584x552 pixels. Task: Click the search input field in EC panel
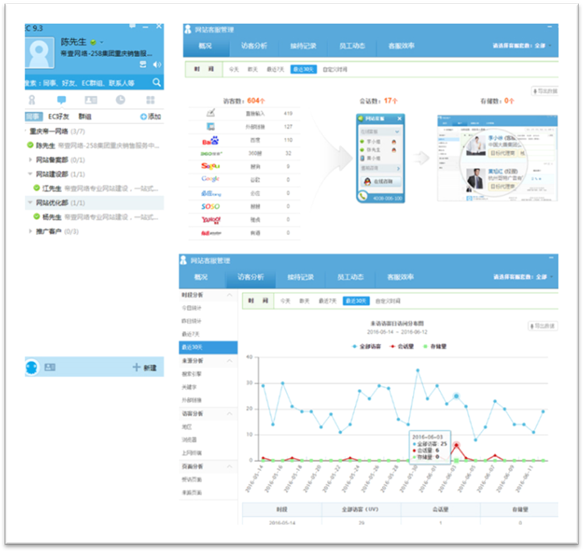pos(88,83)
